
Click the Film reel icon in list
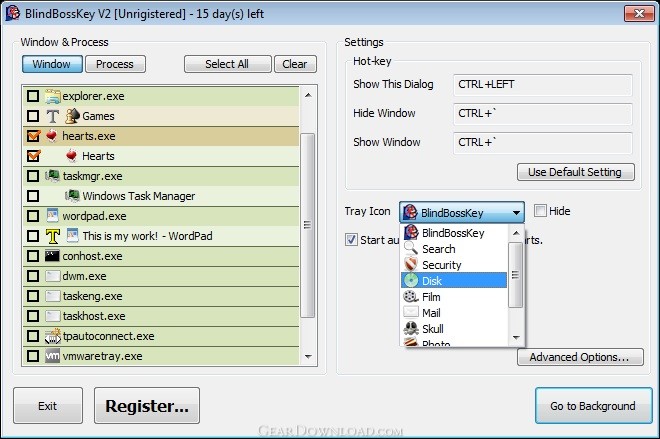(x=411, y=297)
